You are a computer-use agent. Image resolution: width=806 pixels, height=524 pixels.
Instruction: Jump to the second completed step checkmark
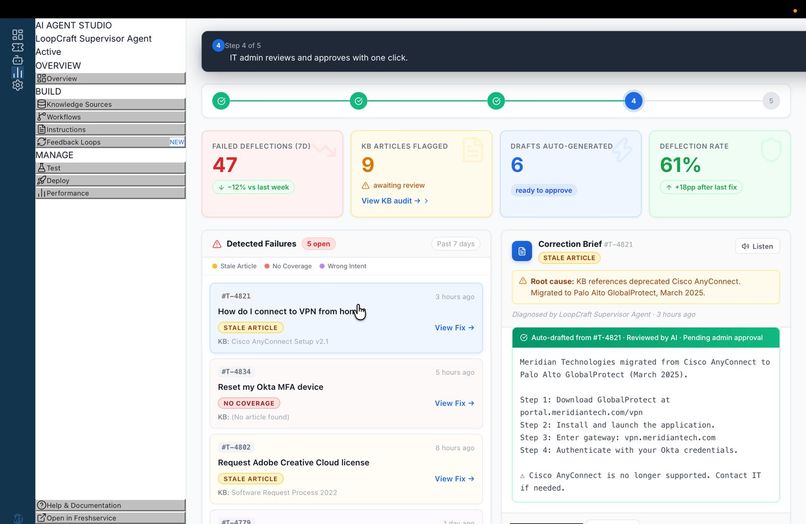[x=358, y=101]
